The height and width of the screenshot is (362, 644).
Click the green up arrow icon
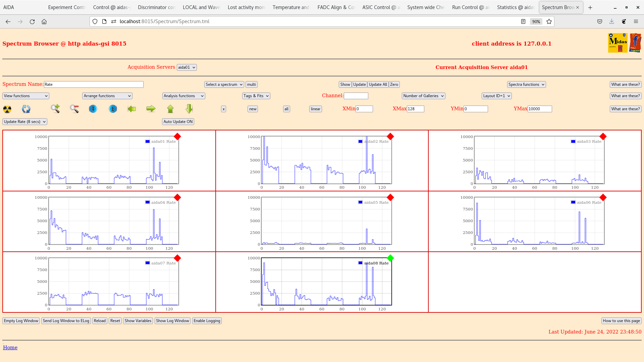point(170,109)
